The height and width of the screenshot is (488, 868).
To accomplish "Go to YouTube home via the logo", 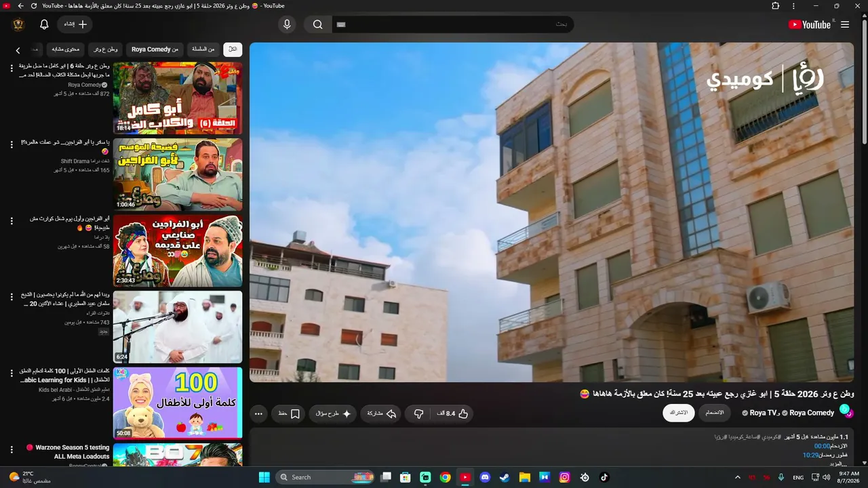I will [810, 24].
